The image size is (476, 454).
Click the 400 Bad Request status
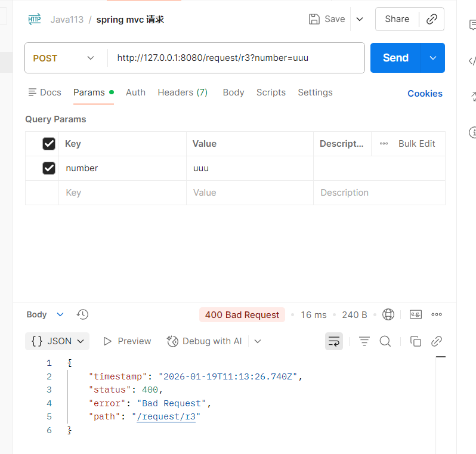click(242, 314)
